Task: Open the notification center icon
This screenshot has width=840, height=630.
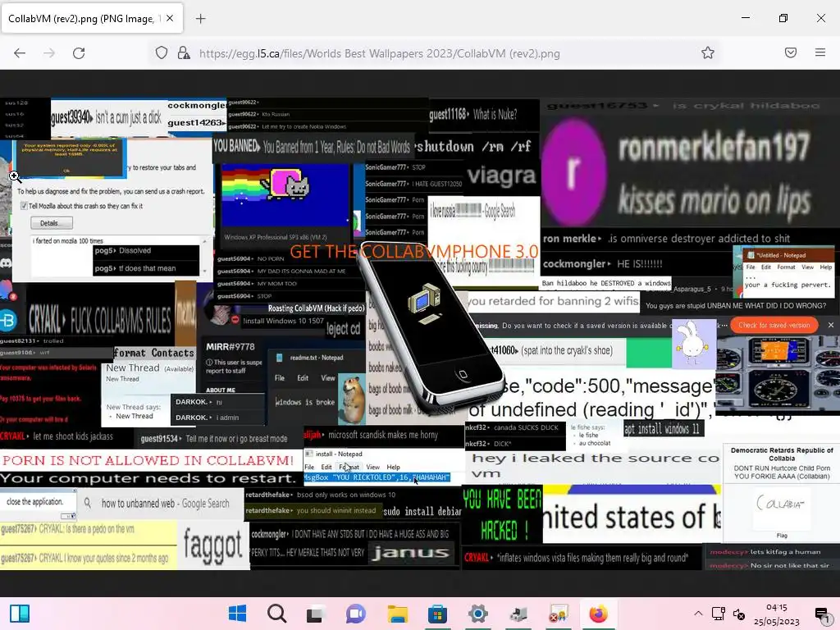Action: 821,614
